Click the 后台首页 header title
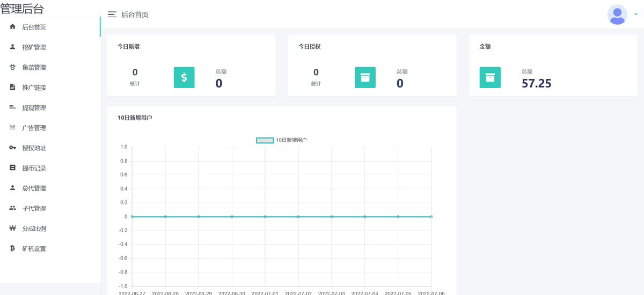Viewport: 644px width, 295px height. pos(135,15)
